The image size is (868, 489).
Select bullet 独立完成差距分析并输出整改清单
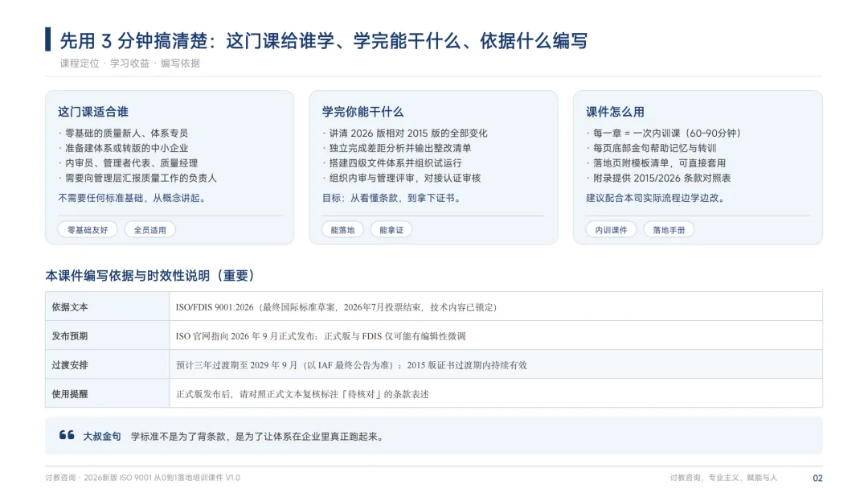[397, 149]
